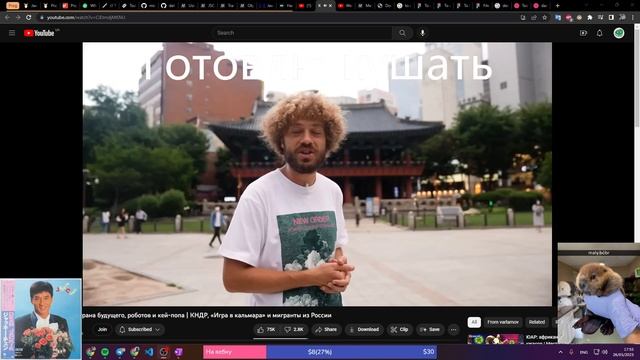This screenshot has width=640, height=360.
Task: Open a new browser tab
Action: pyautogui.click(x=558, y=6)
